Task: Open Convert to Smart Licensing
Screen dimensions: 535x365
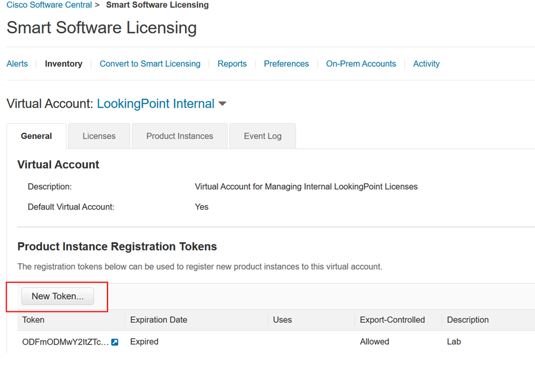Action: (x=150, y=64)
